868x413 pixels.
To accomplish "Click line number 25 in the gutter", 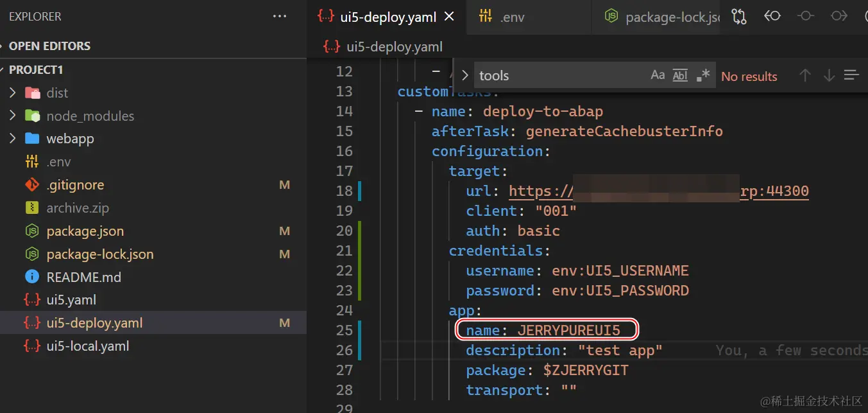I will pyautogui.click(x=345, y=330).
